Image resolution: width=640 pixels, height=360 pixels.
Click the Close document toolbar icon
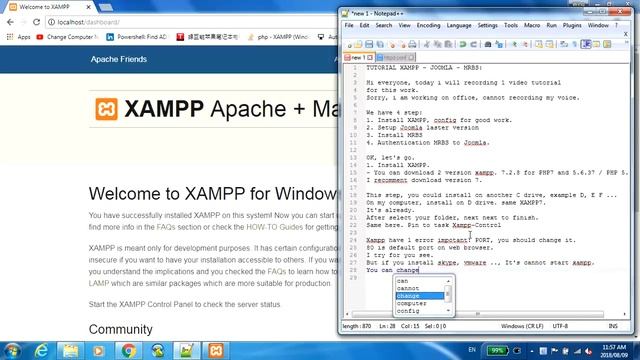tap(392, 44)
